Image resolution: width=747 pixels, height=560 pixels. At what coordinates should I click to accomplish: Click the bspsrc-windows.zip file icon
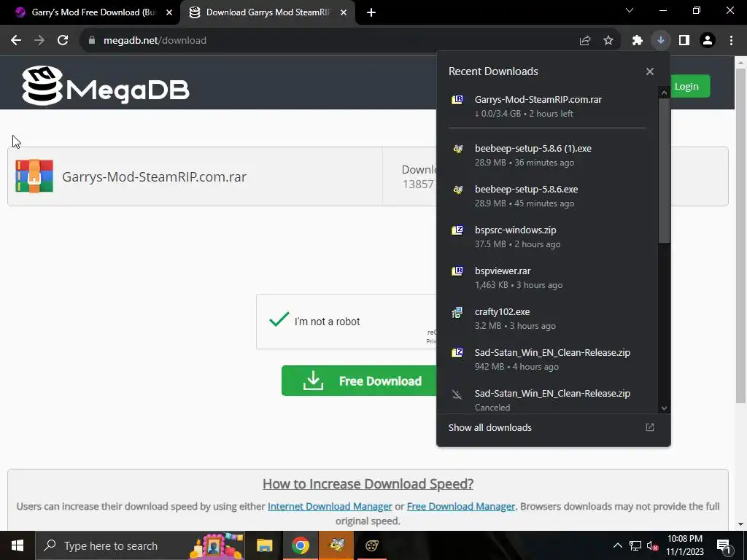(457, 230)
